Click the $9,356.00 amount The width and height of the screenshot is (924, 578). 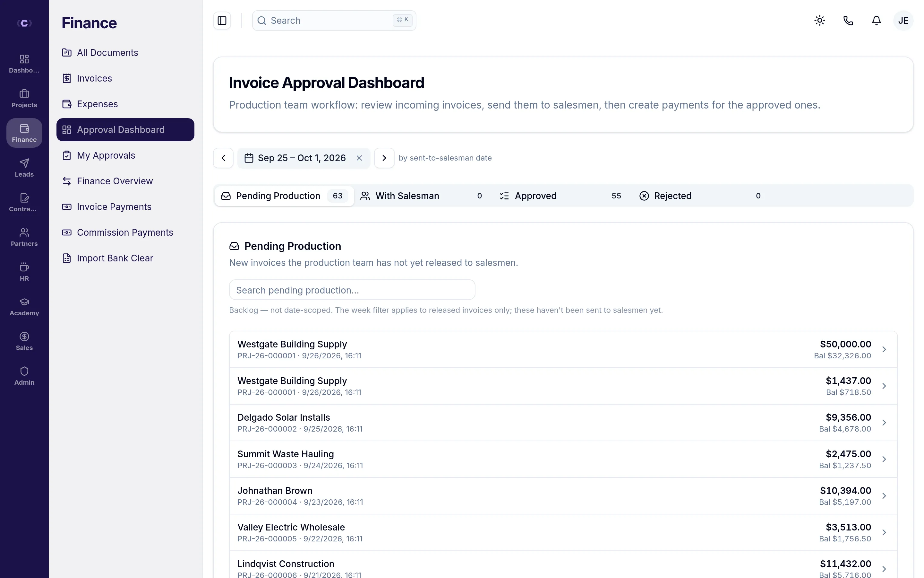pyautogui.click(x=848, y=417)
